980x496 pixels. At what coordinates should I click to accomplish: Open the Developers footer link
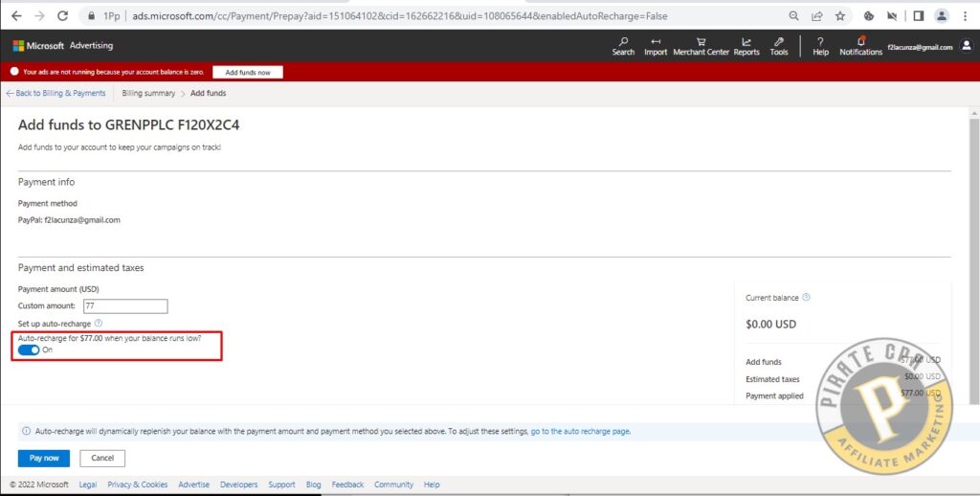click(238, 485)
